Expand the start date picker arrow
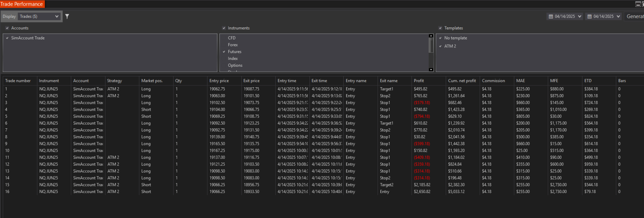 (x=580, y=16)
